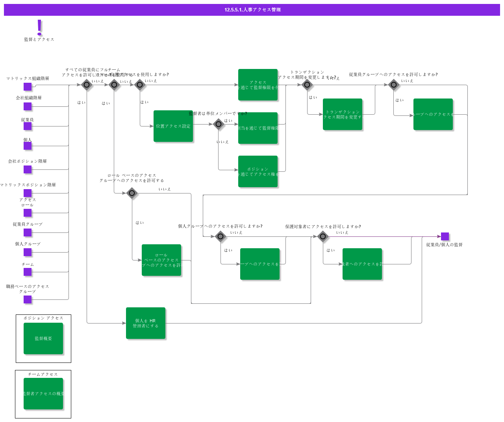Open the 保護対象者へのアクセスを許可 process box
Screen dimensions: 504x422
(362, 264)
